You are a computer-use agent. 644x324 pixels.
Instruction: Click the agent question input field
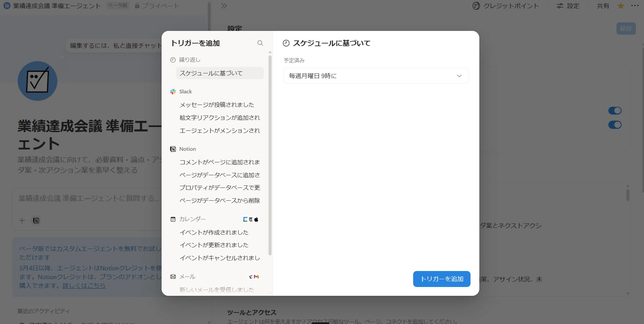tap(89, 198)
